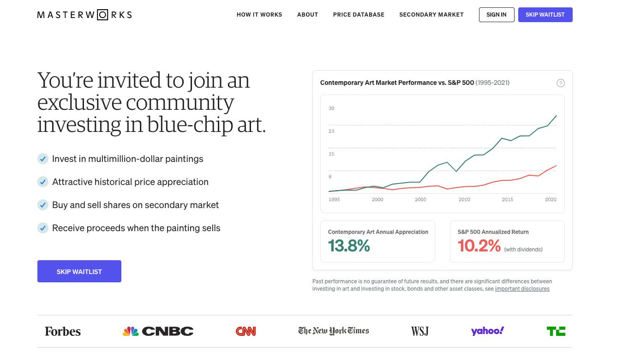Click The New York Times logo
The width and height of the screenshot is (617, 364).
tap(333, 331)
